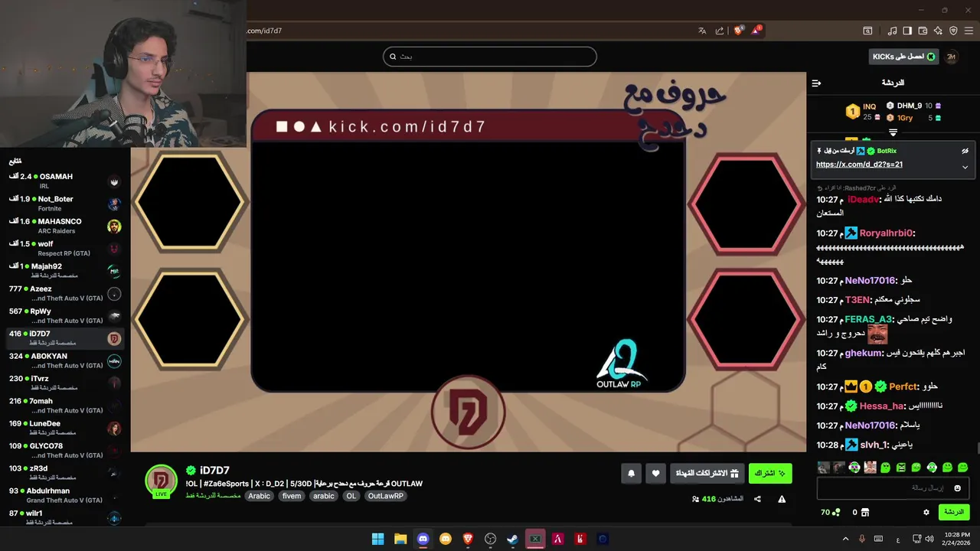Click DHM_9 in the gift leaderboard
This screenshot has width=980, height=551.
click(x=910, y=106)
